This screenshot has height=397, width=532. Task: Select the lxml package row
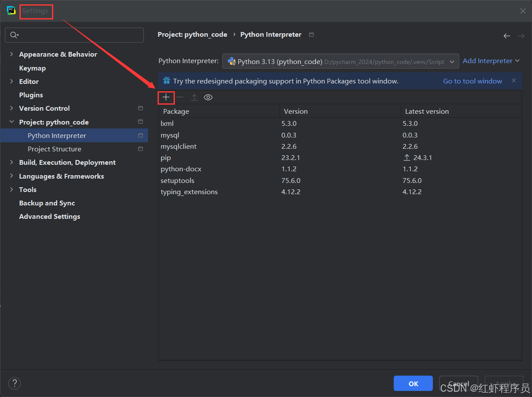340,123
